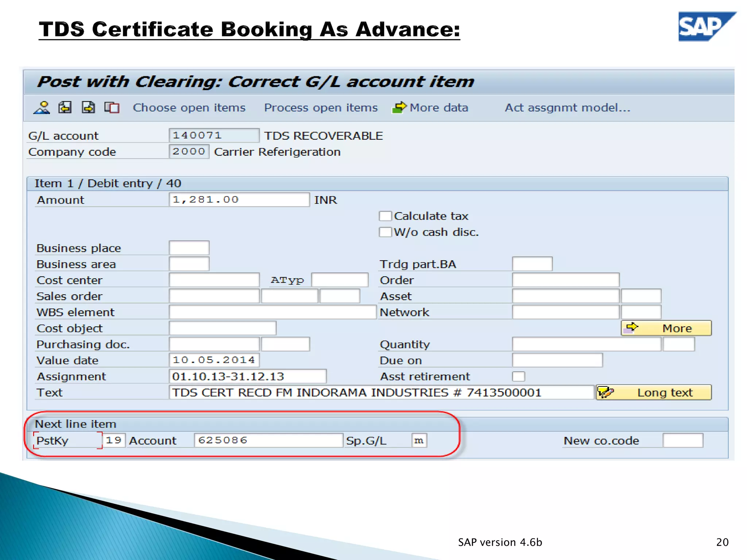Click the Account field 625086

268,440
